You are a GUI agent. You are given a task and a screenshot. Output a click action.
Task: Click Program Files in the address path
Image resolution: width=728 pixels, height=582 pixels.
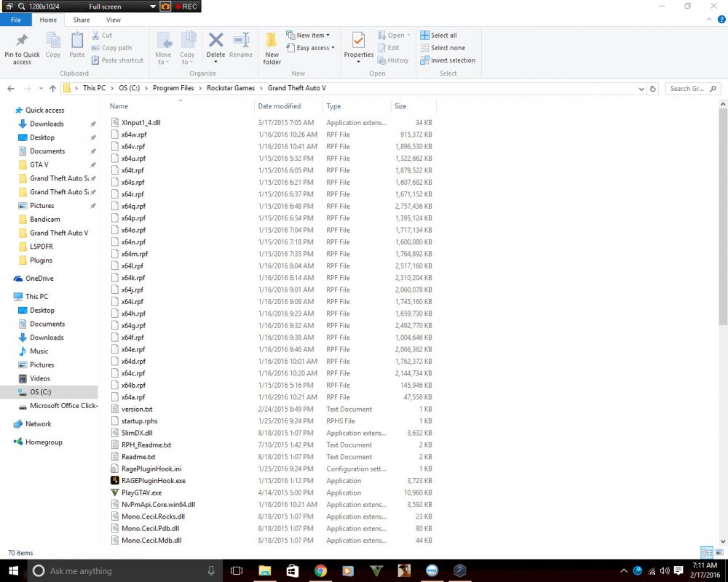tap(173, 88)
